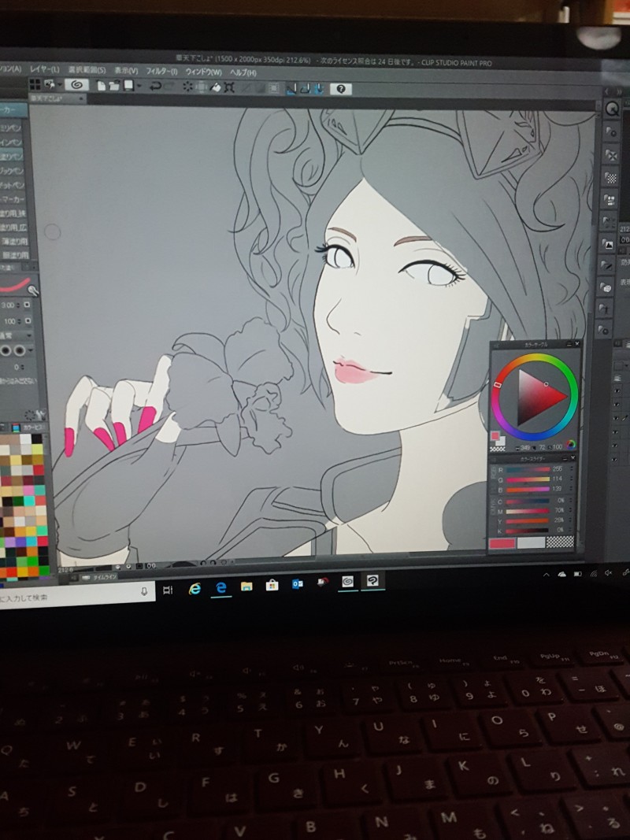
Task: Click the four-square grid icon in toolbar
Action: point(35,83)
